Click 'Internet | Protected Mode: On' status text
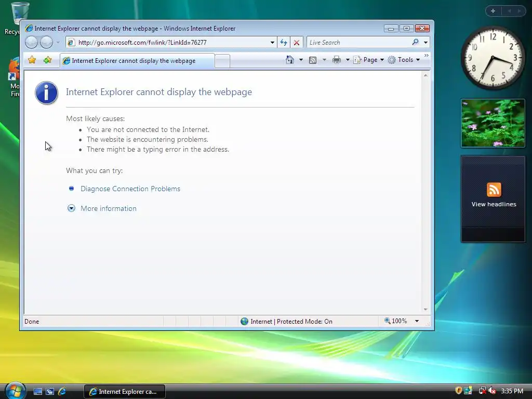 coord(291,321)
